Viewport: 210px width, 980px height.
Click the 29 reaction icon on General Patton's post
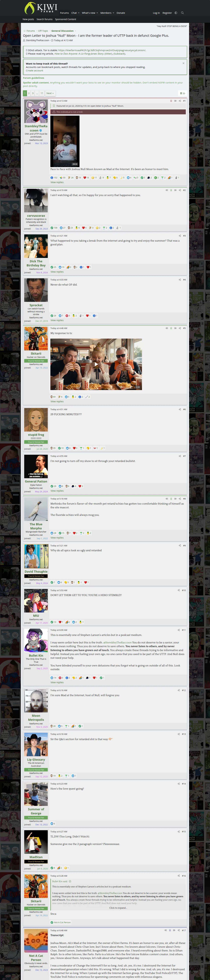[52, 486]
